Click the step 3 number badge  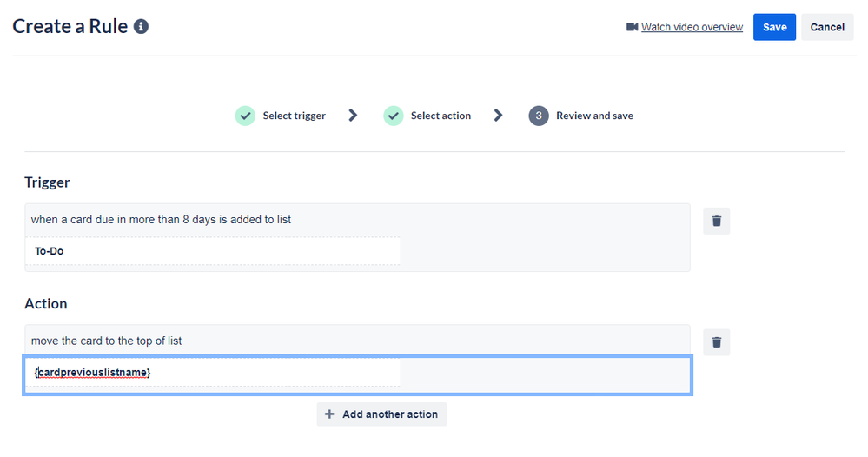pyautogui.click(x=539, y=116)
